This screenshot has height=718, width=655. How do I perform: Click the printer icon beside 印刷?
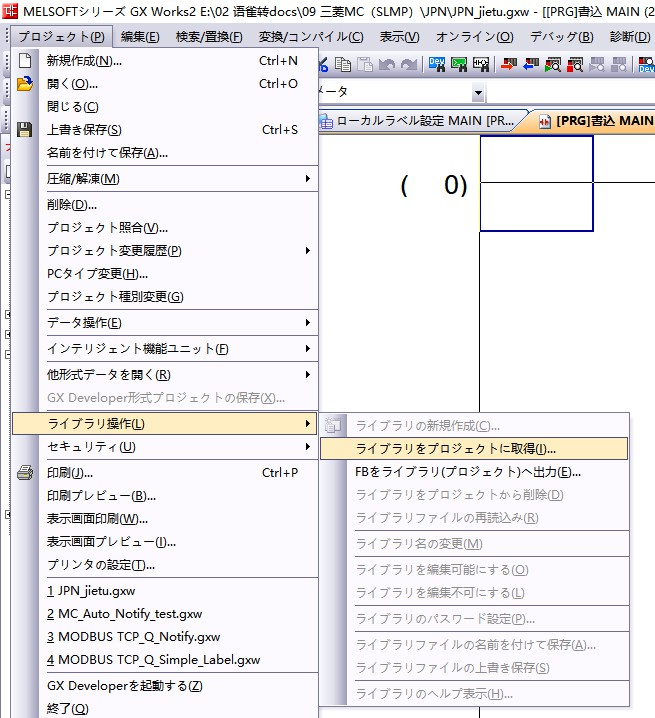coord(25,473)
